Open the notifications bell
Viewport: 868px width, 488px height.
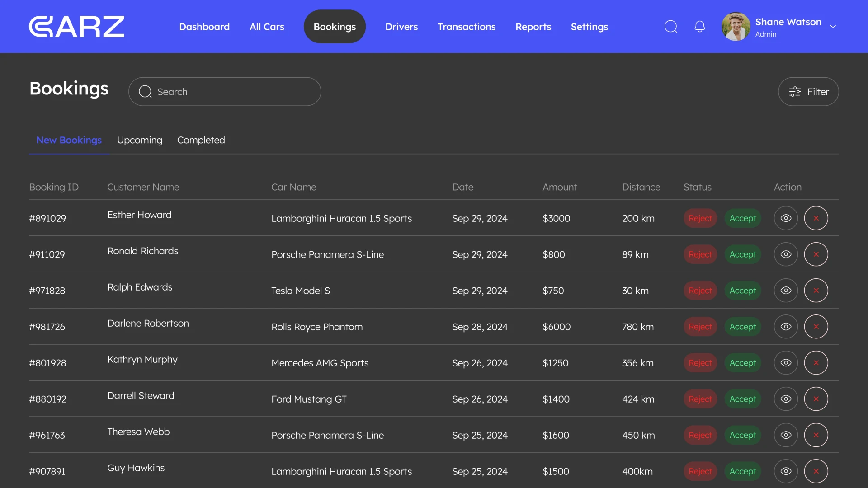coord(699,27)
